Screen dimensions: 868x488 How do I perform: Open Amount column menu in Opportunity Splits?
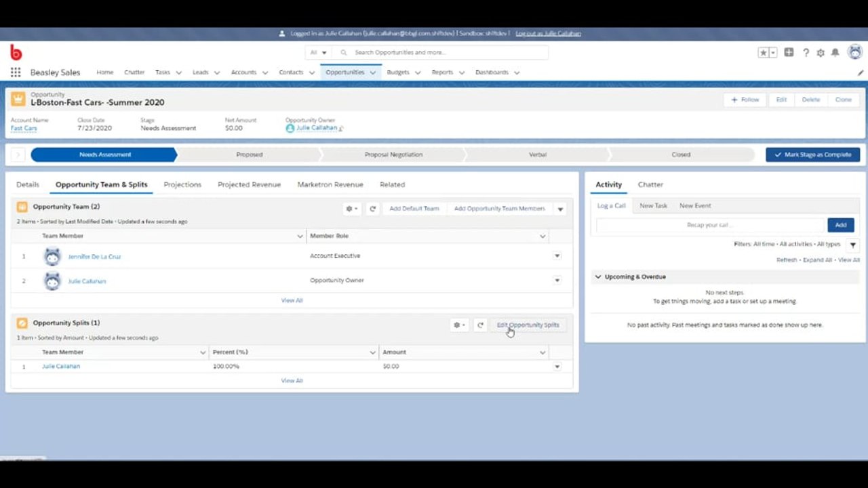(542, 352)
